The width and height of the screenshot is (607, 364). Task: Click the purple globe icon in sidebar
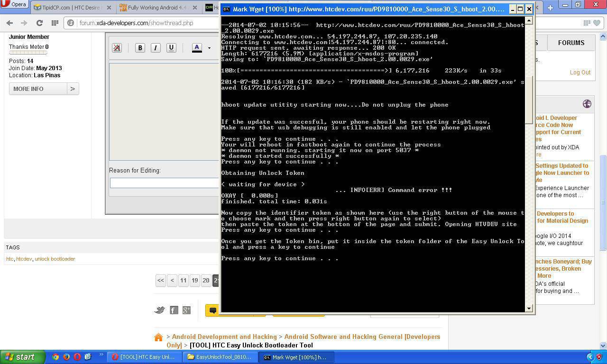[587, 104]
